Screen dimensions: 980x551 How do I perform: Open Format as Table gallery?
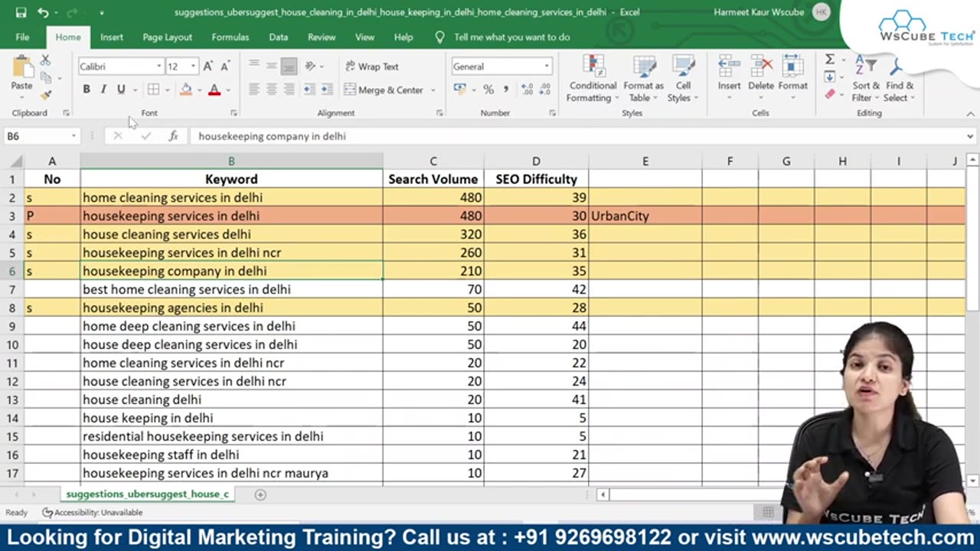643,79
